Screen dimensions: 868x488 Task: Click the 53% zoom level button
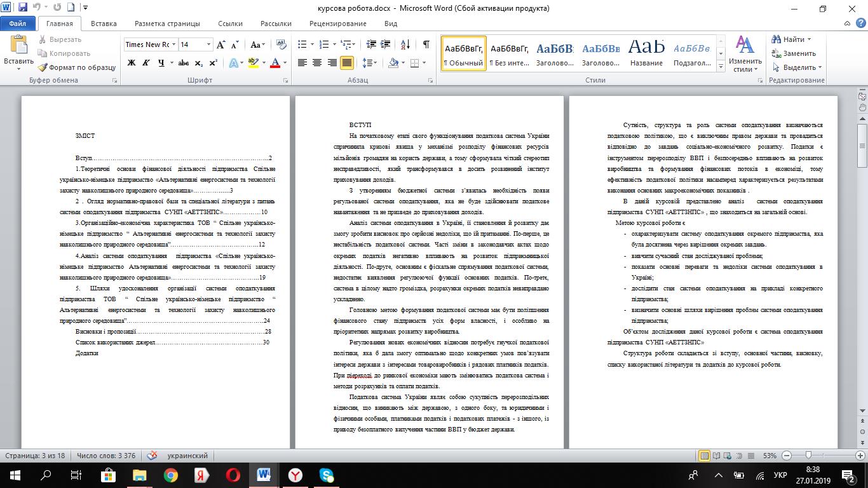click(x=770, y=456)
